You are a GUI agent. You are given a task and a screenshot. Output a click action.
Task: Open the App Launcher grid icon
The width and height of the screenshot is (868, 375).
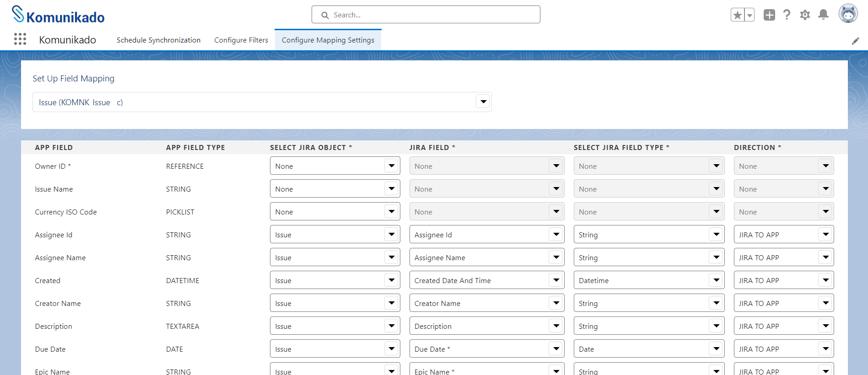click(20, 39)
